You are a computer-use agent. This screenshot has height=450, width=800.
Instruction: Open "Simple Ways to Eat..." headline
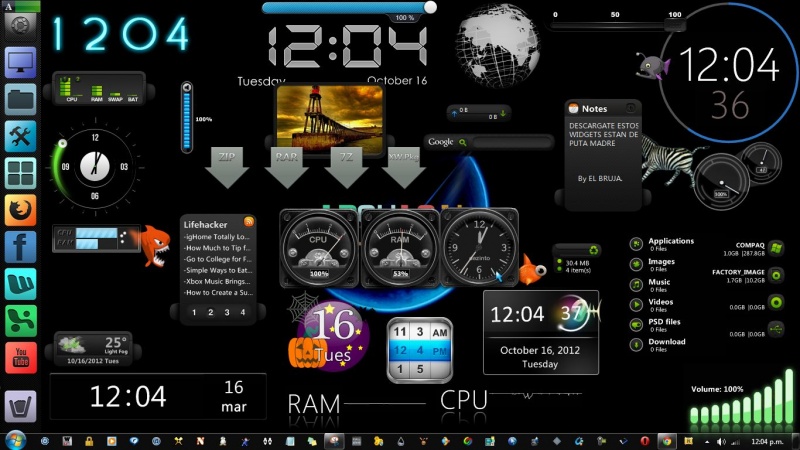pyautogui.click(x=217, y=270)
